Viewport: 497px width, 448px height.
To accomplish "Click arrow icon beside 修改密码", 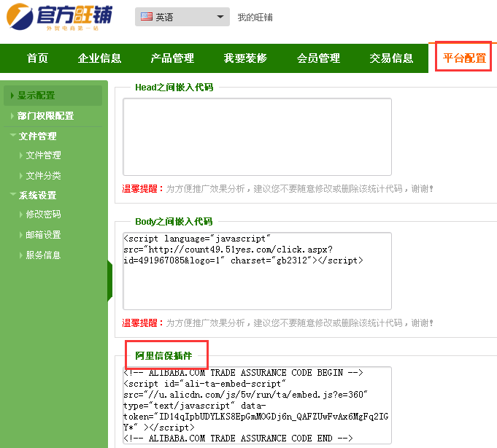I will coord(21,215).
